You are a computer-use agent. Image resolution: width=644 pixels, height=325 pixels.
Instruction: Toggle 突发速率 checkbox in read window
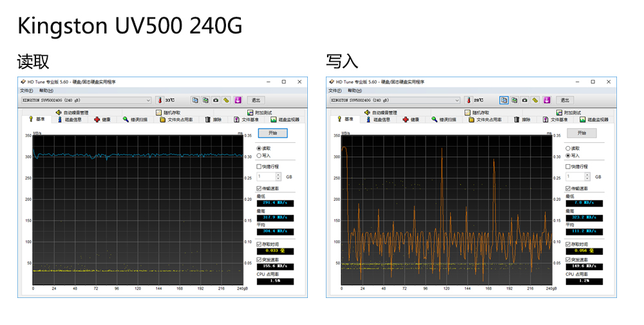tap(259, 260)
